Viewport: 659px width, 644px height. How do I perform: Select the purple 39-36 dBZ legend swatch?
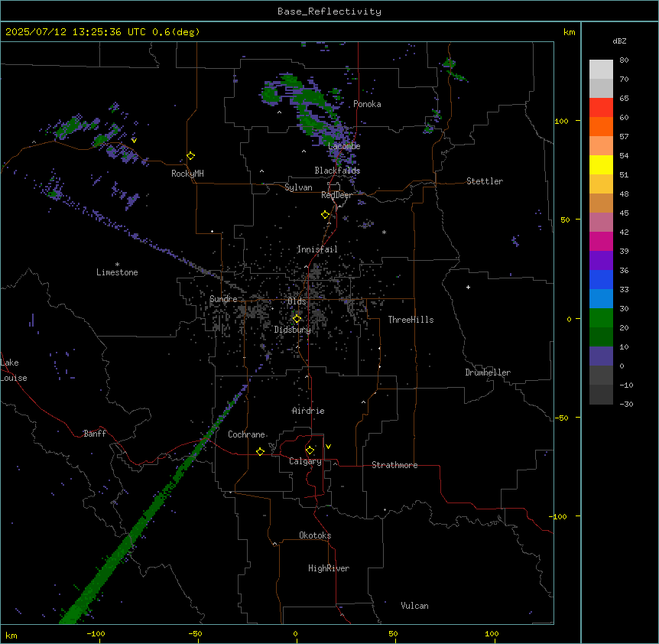point(601,261)
